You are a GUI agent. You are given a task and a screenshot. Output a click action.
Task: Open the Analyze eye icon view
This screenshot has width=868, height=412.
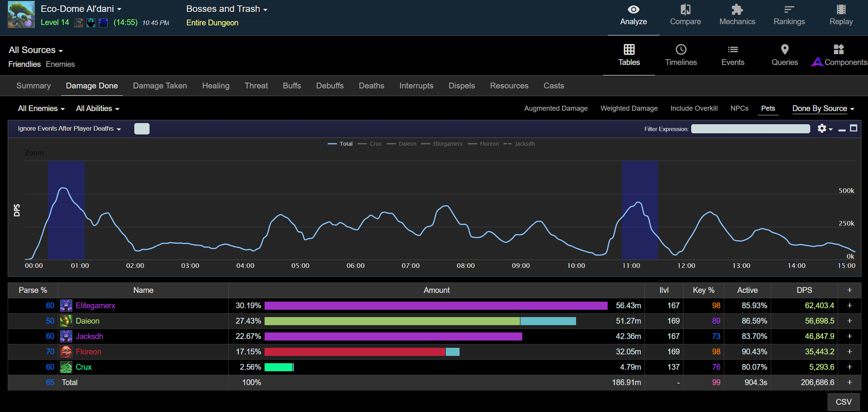(633, 10)
